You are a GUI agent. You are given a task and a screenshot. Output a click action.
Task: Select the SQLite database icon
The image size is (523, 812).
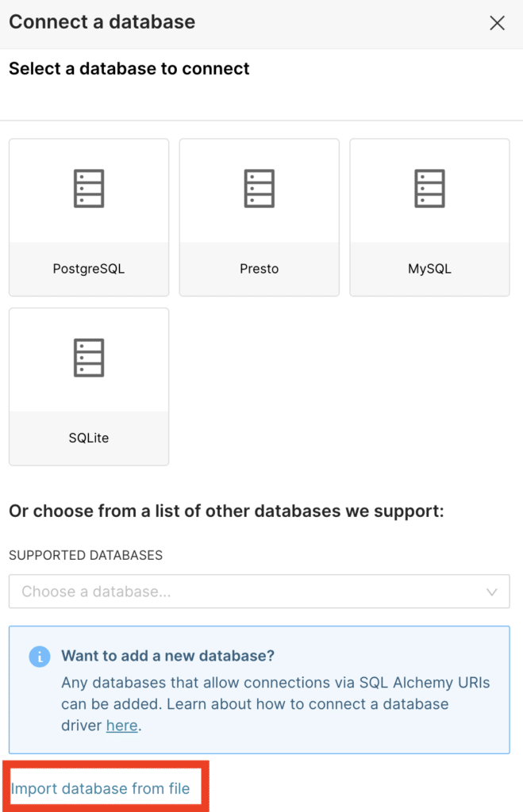(x=88, y=358)
